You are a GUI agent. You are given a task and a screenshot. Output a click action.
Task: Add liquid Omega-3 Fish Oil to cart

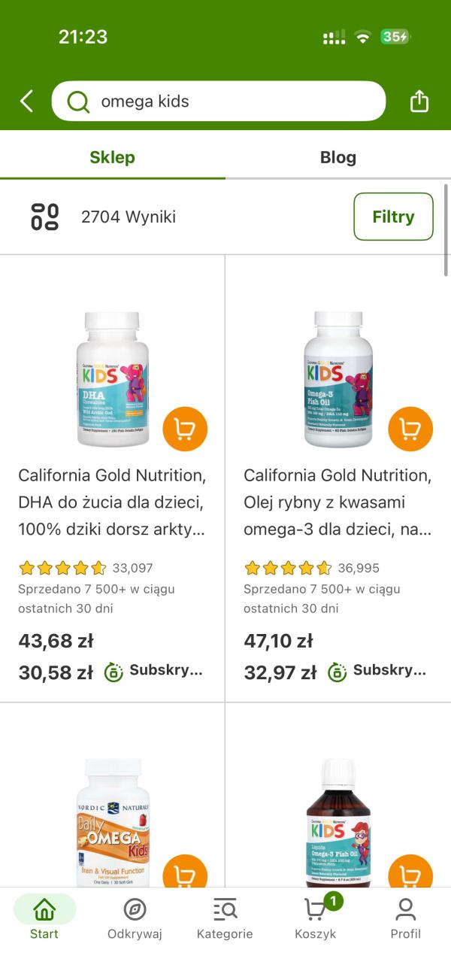pos(410,876)
